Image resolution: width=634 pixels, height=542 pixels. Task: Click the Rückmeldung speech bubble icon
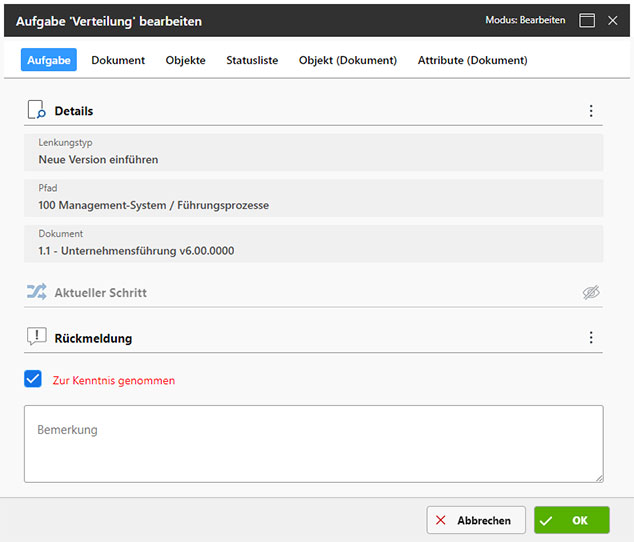pyautogui.click(x=36, y=338)
